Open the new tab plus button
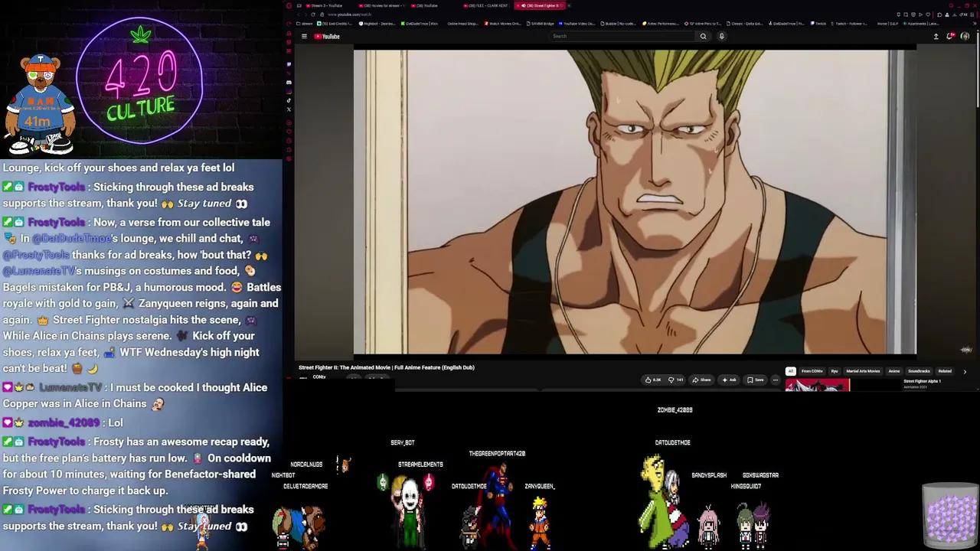 569,5
